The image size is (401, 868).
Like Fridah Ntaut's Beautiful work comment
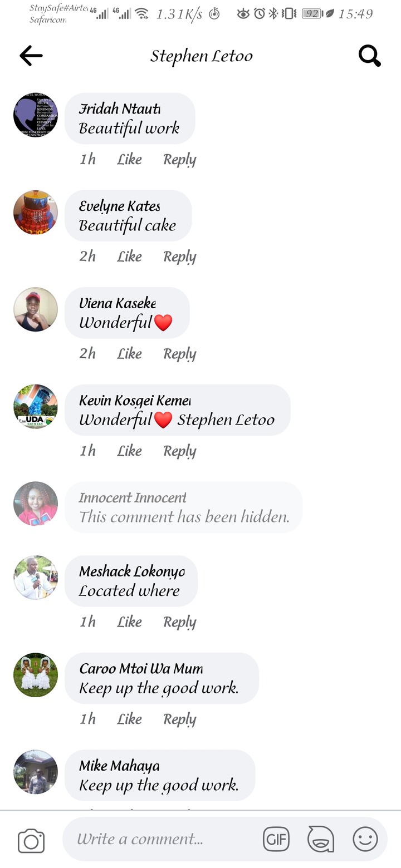129,160
